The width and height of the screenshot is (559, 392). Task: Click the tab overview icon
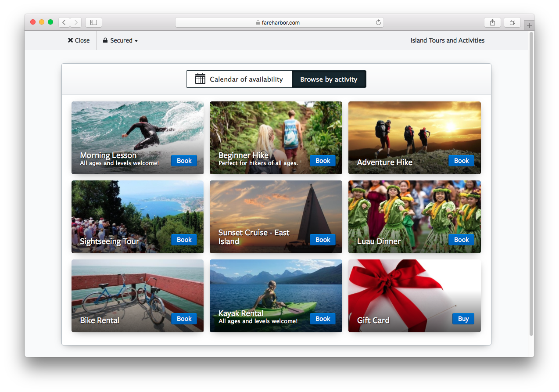coord(512,22)
